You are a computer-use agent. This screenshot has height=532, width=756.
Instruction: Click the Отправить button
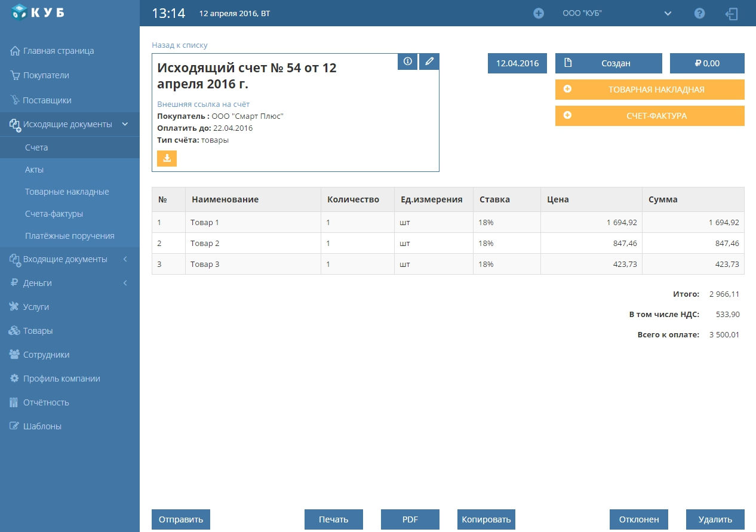[x=181, y=519]
